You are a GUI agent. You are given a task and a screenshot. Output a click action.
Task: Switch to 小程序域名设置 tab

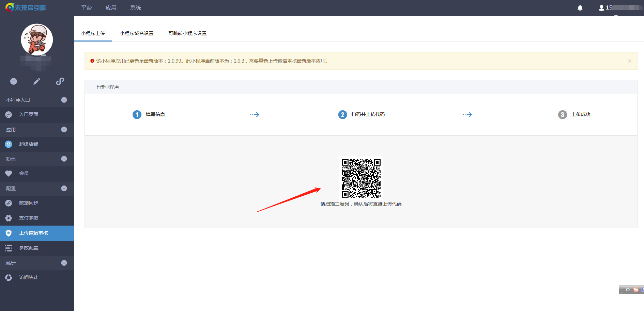pyautogui.click(x=137, y=33)
